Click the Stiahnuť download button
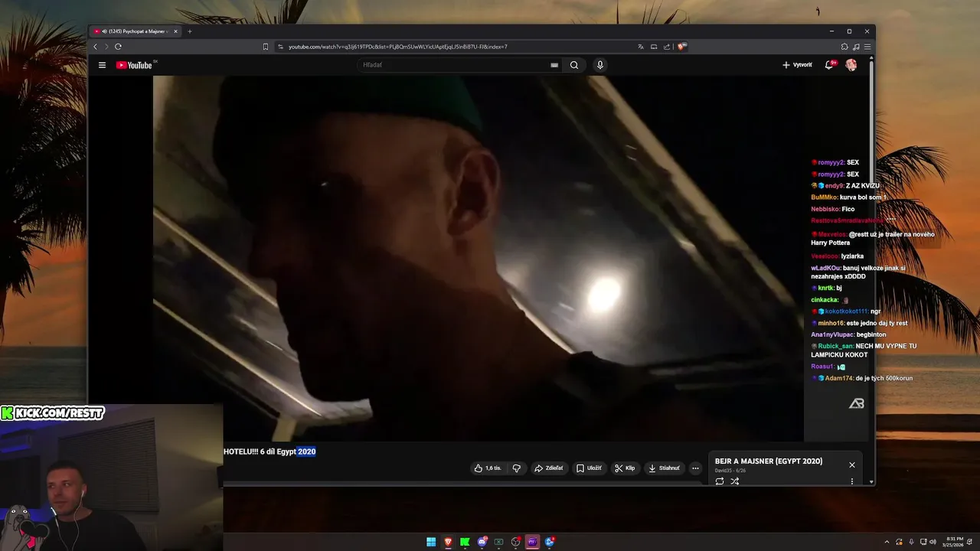The width and height of the screenshot is (980, 551). tap(664, 468)
